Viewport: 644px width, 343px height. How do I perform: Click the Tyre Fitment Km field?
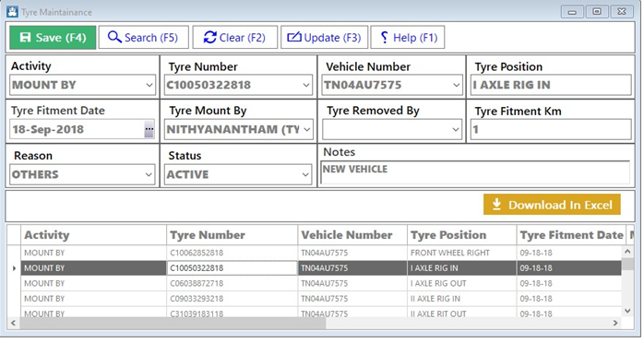click(551, 130)
